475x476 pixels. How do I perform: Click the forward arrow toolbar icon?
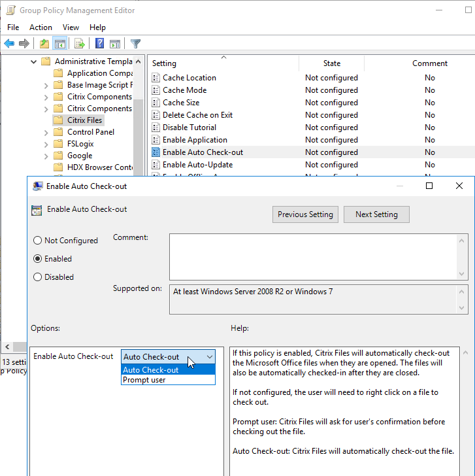[x=24, y=44]
